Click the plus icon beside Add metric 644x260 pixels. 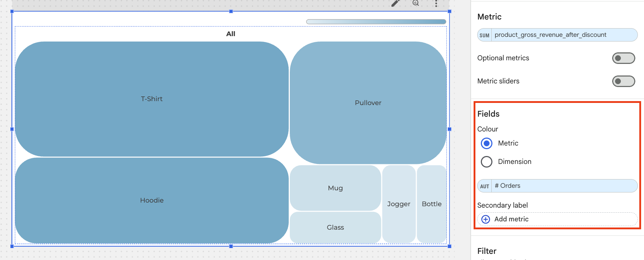(x=486, y=219)
